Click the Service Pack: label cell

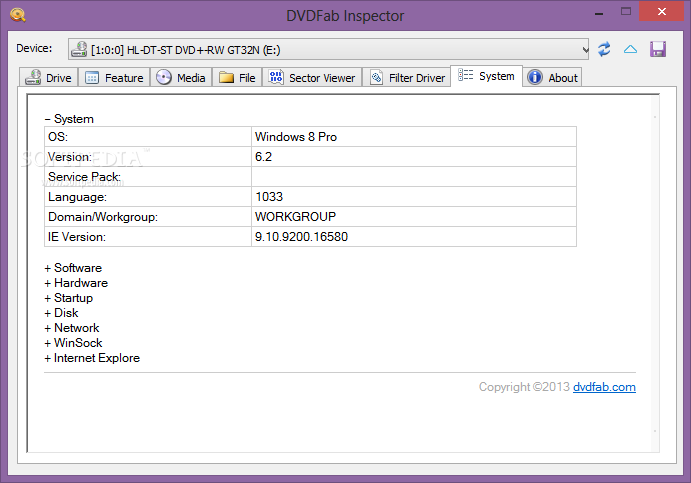tap(148, 177)
